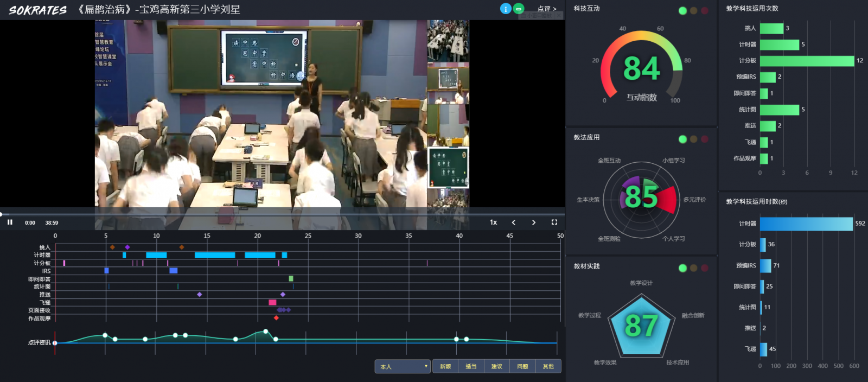Click the red diamond marker in 作品观摩 row
This screenshot has height=382, width=868.
point(276,318)
